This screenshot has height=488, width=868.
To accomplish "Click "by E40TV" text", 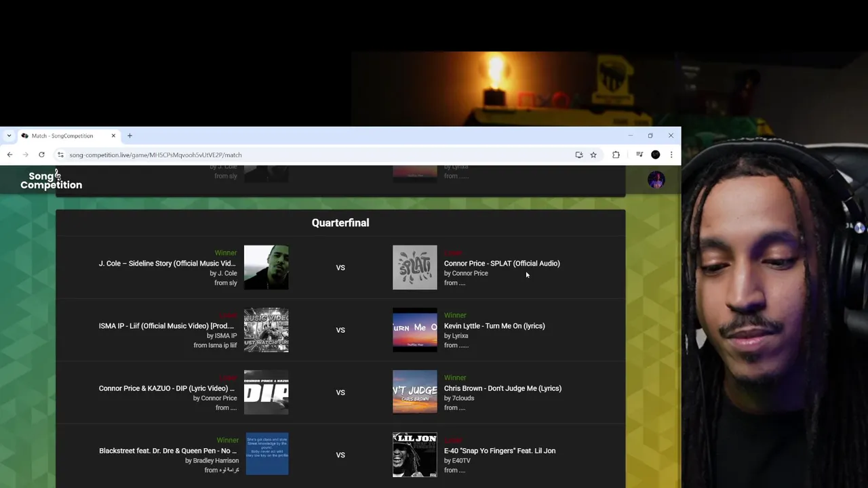I will pos(457,460).
